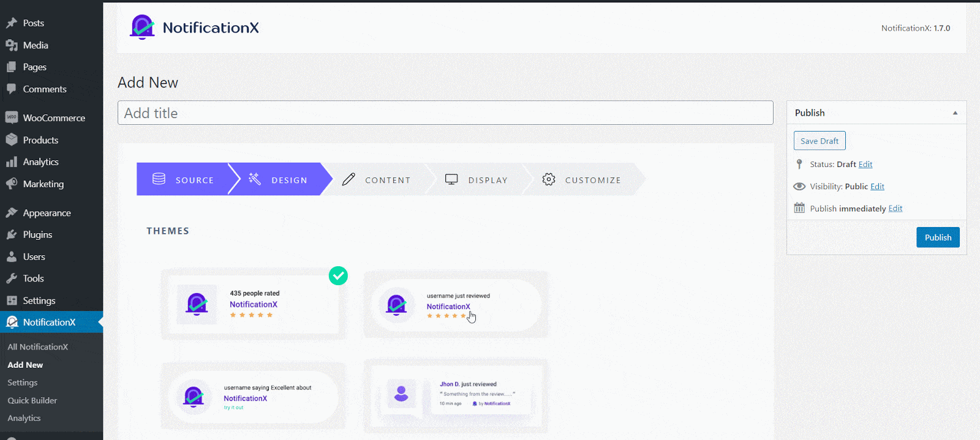The width and height of the screenshot is (980, 440).
Task: Click the Display monitor icon
Action: point(451,179)
